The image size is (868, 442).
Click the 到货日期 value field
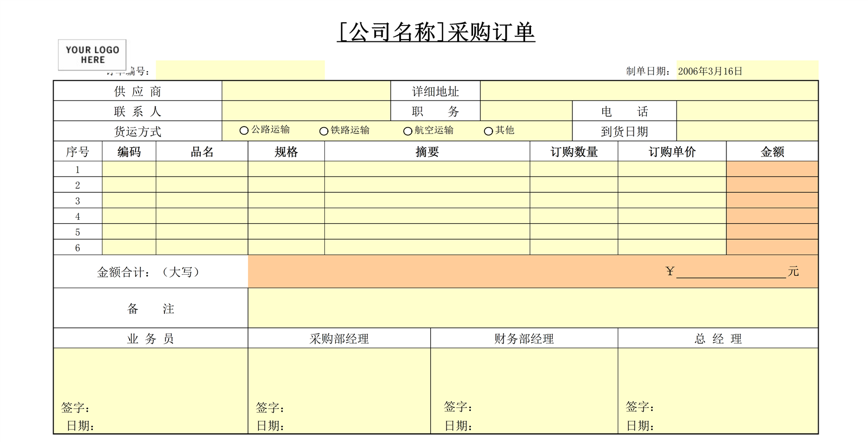pyautogui.click(x=748, y=131)
